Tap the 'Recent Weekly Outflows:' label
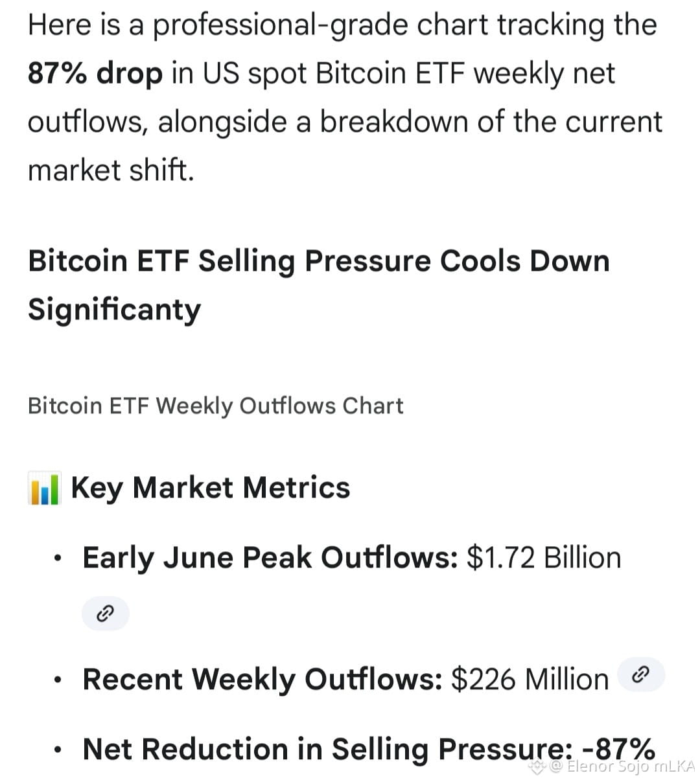Viewport: 700px width, 782px height. click(262, 680)
